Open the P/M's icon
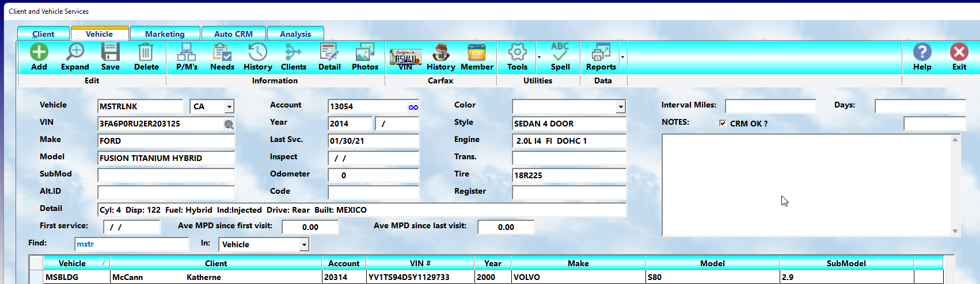The width and height of the screenshot is (980, 284). (x=187, y=52)
